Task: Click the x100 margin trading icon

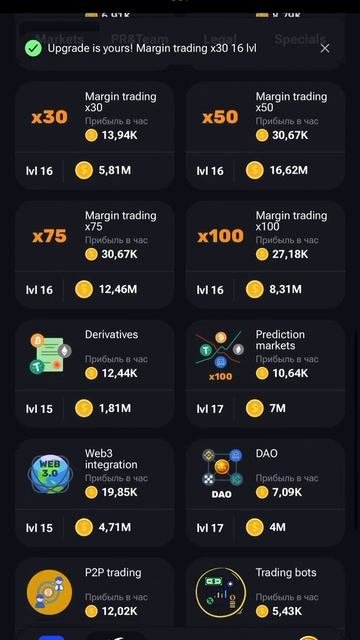Action: tap(220, 236)
